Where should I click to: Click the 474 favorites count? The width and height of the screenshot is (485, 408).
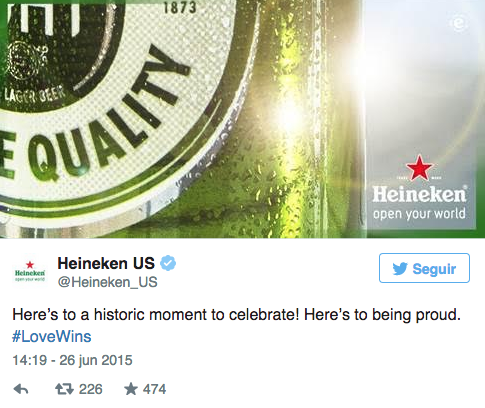pyautogui.click(x=154, y=389)
